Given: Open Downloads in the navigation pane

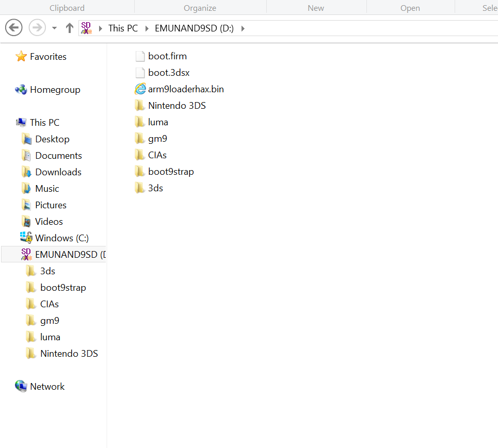Looking at the screenshot, I should pyautogui.click(x=58, y=172).
